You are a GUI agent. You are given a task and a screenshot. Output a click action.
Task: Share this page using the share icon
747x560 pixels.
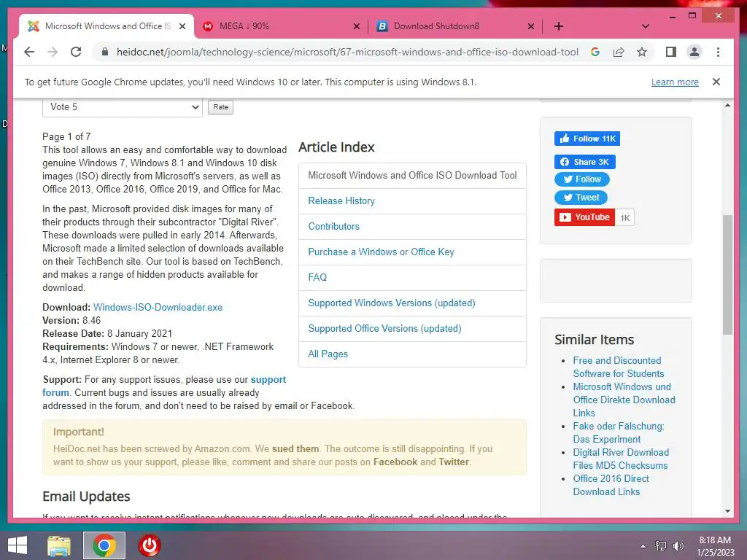click(619, 52)
